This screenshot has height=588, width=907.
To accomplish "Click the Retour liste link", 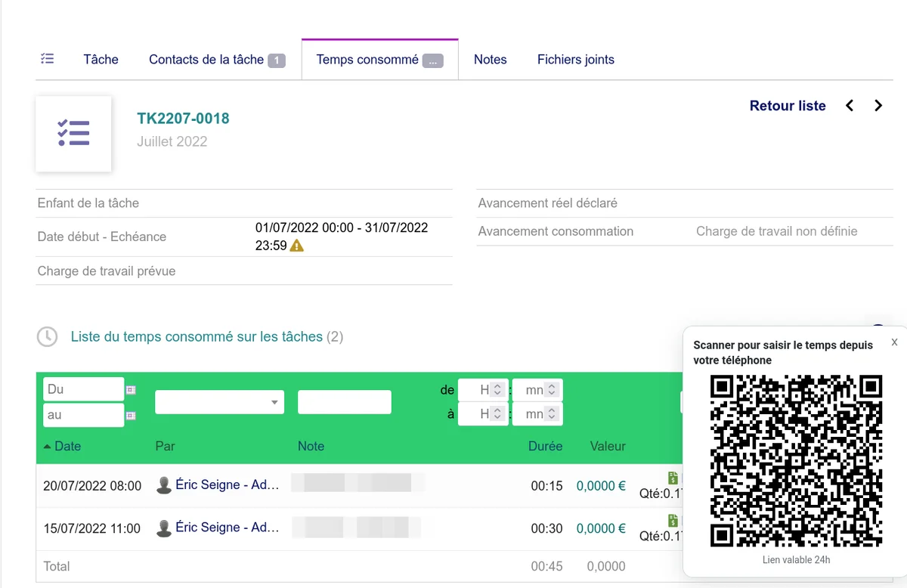I will 788,106.
